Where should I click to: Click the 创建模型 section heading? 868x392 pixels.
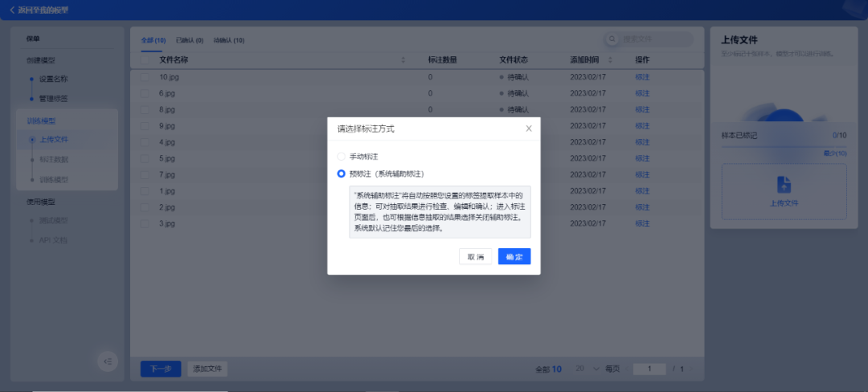click(41, 59)
